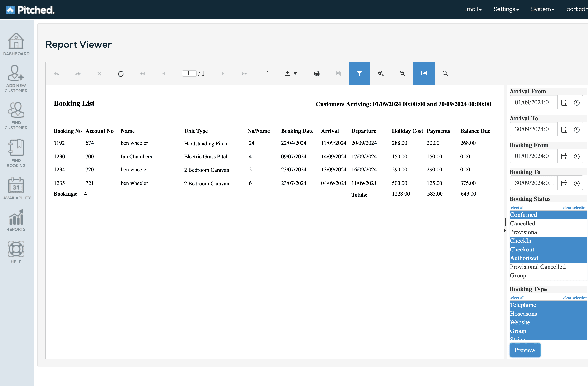Open Arrival From calendar picker
The image size is (588, 386).
(x=564, y=102)
